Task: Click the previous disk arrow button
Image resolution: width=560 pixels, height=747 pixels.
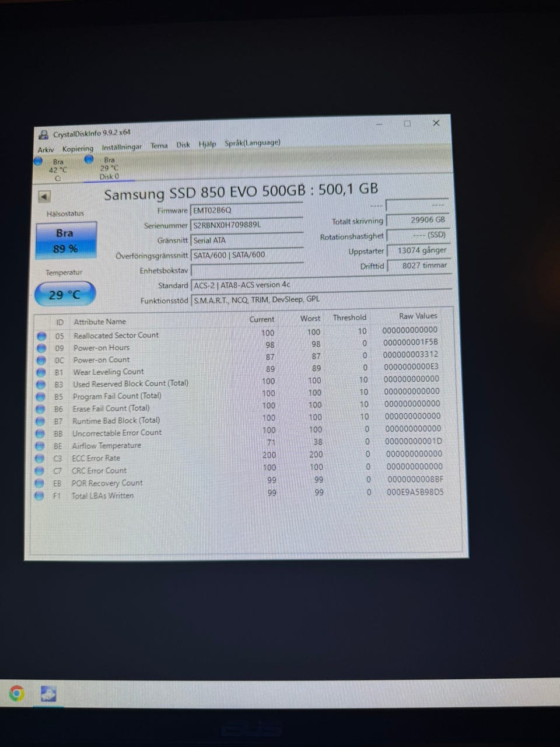Action: [x=44, y=197]
